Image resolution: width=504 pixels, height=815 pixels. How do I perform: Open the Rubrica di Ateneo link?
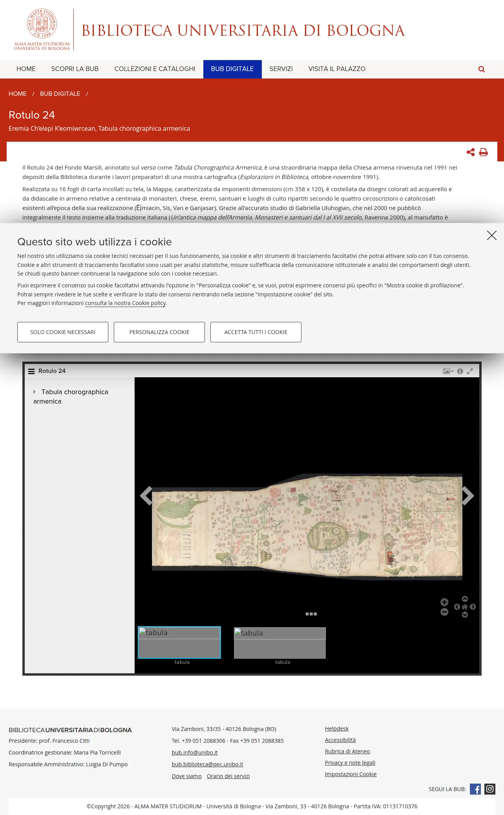347,751
